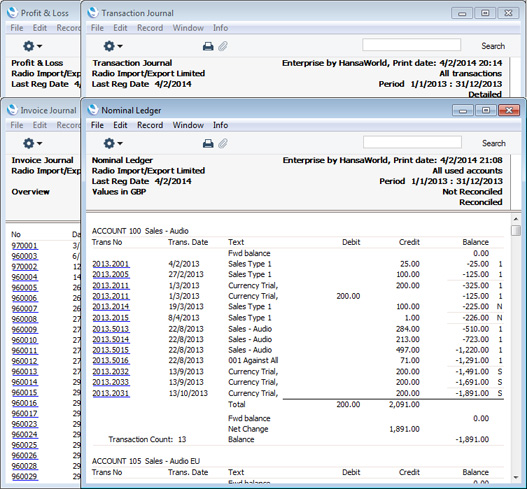Open Edit menu in Profit & Loss window
Image resolution: width=527 pixels, height=489 pixels.
point(40,28)
